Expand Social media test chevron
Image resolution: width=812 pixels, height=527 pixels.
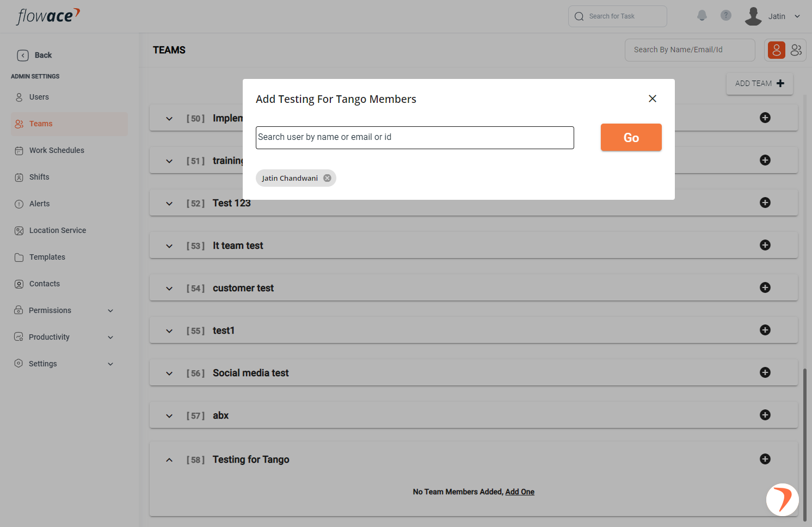(169, 373)
